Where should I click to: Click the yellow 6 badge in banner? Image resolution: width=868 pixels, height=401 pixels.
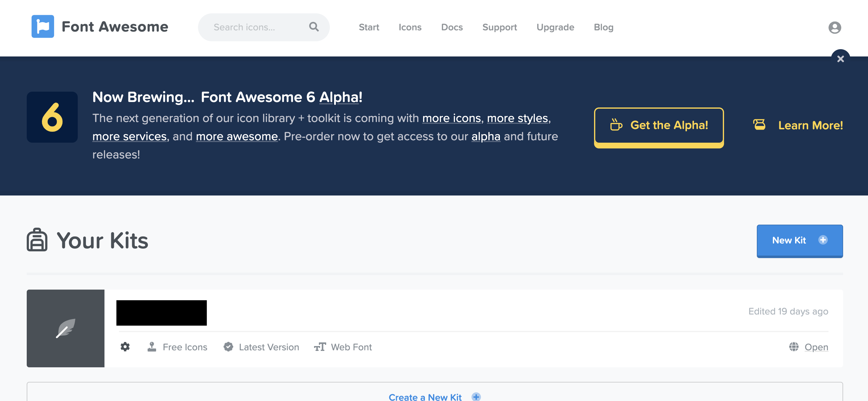tap(52, 117)
